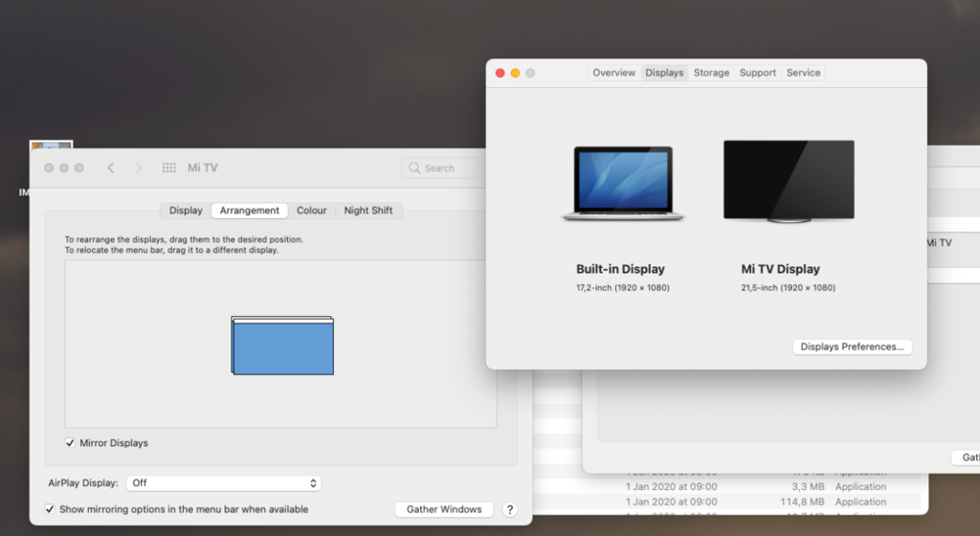
Task: Switch to the Overview tab
Action: [613, 73]
